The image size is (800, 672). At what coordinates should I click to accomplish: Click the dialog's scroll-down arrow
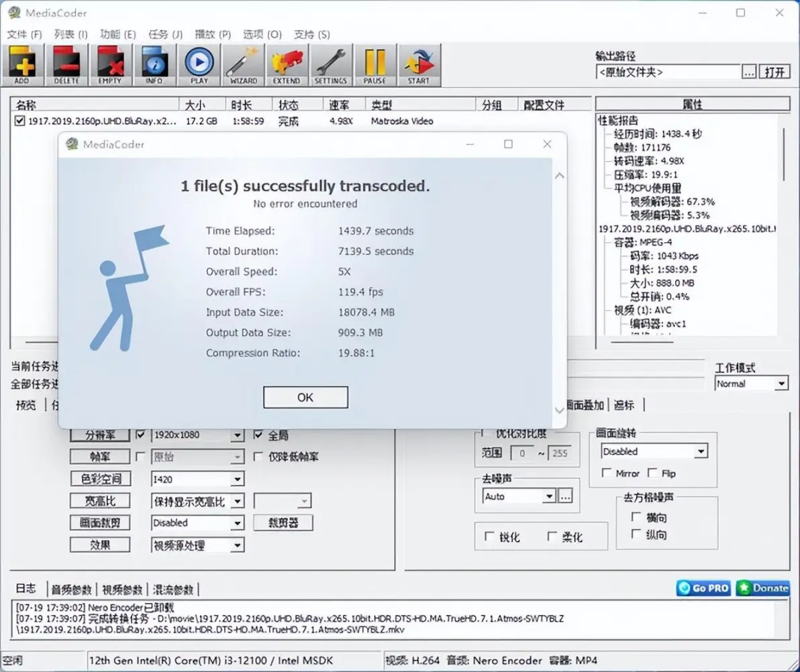tap(560, 410)
